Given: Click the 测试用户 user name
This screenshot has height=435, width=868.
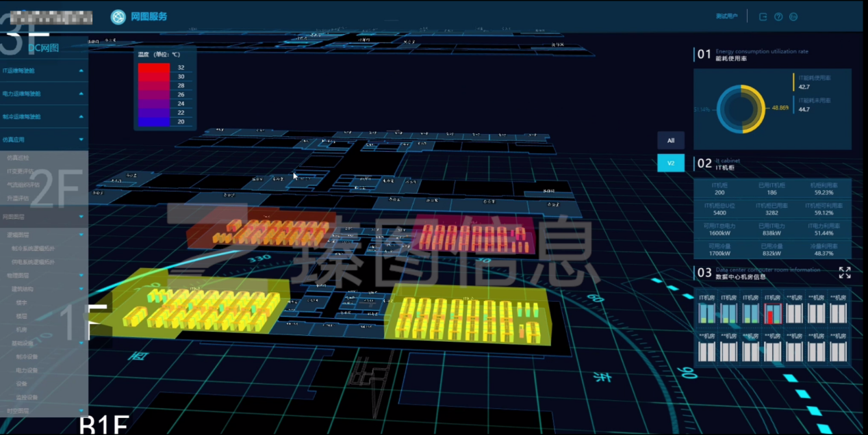Looking at the screenshot, I should point(726,16).
